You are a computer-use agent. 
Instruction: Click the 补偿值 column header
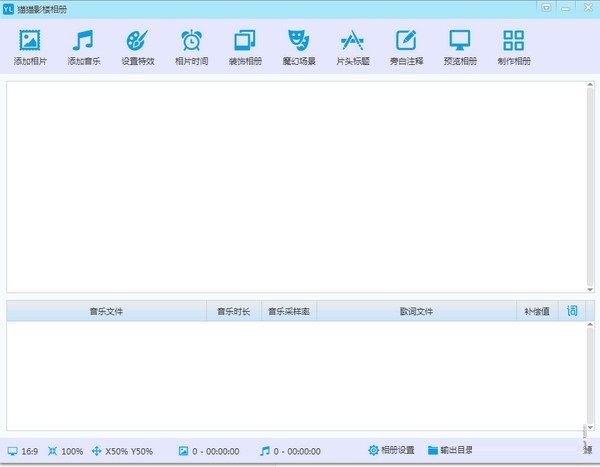(537, 311)
